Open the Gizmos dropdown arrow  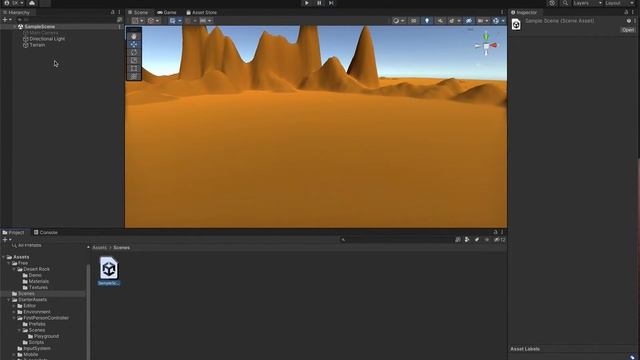pos(503,20)
